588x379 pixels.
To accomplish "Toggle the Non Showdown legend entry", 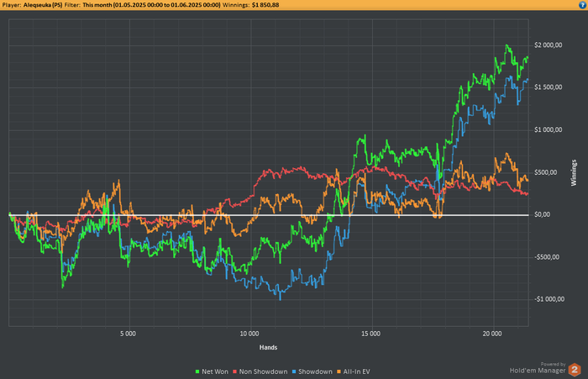I will 260,371.
